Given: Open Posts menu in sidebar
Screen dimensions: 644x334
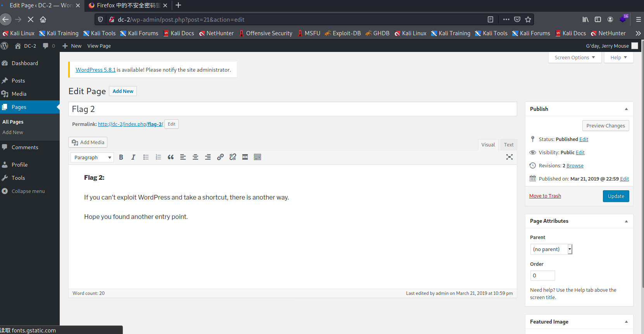Looking at the screenshot, I should (x=18, y=81).
